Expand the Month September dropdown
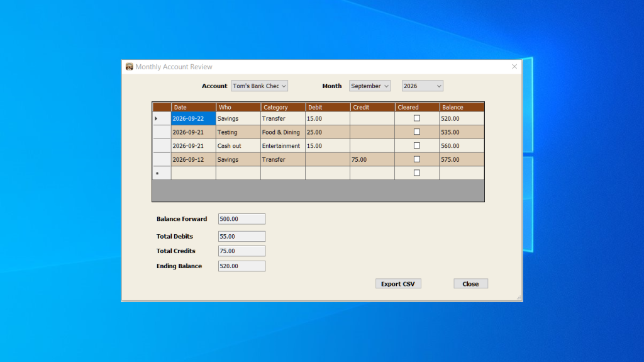Screen dimensions: 644x362 click(x=370, y=86)
